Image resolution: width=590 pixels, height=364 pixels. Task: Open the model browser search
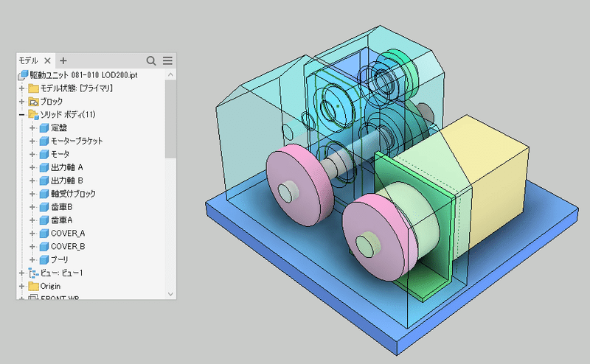[x=151, y=60]
